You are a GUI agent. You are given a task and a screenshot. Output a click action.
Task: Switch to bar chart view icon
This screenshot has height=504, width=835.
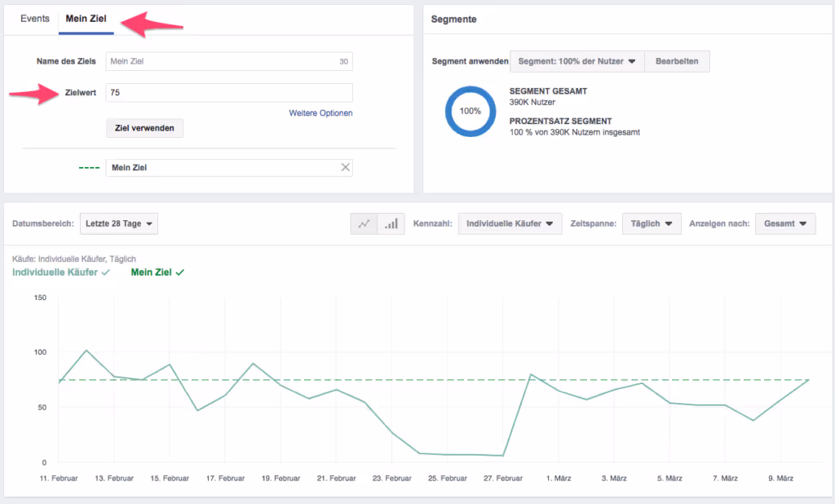click(391, 223)
